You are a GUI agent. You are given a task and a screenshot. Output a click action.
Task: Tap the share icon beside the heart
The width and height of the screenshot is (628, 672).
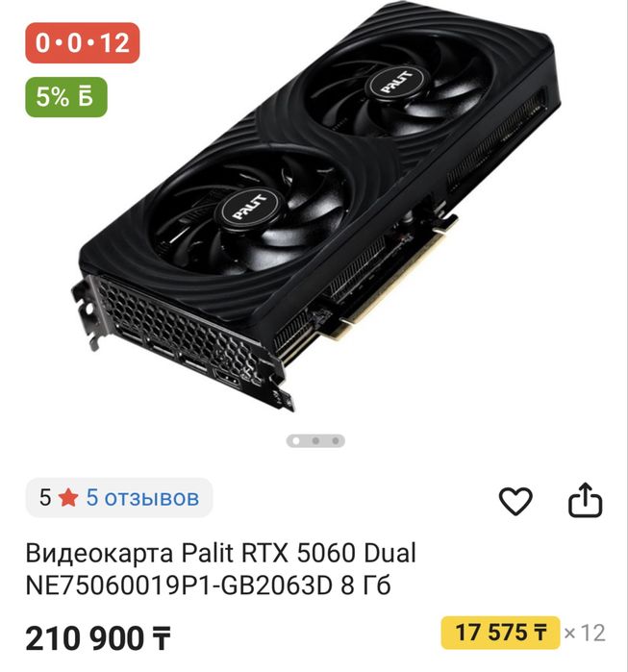click(x=585, y=500)
